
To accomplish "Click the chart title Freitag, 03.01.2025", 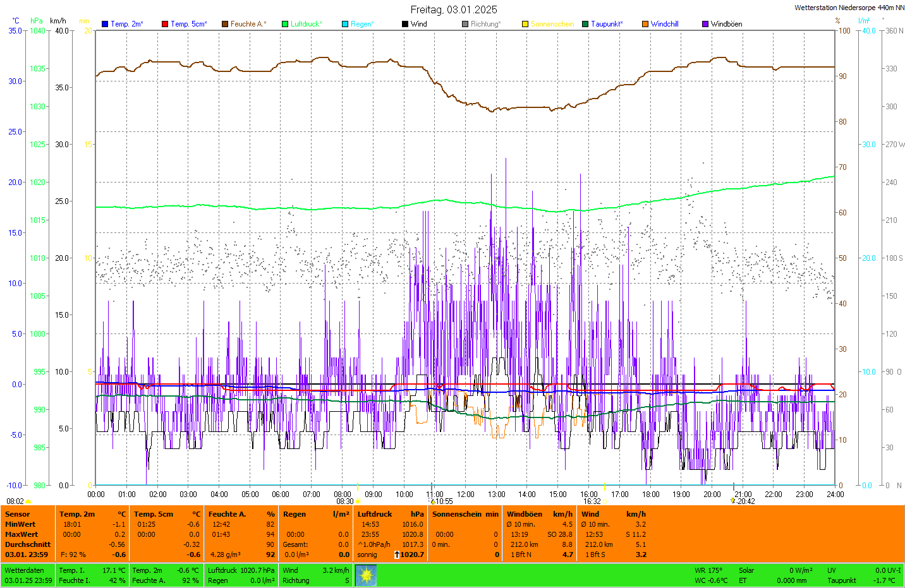I will point(454,9).
